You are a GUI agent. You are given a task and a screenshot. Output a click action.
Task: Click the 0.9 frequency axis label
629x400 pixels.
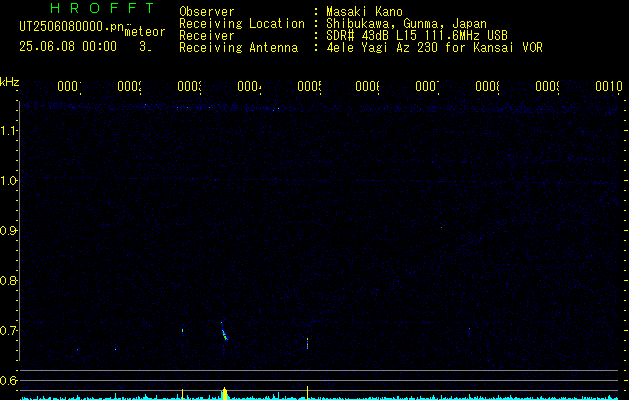9,230
